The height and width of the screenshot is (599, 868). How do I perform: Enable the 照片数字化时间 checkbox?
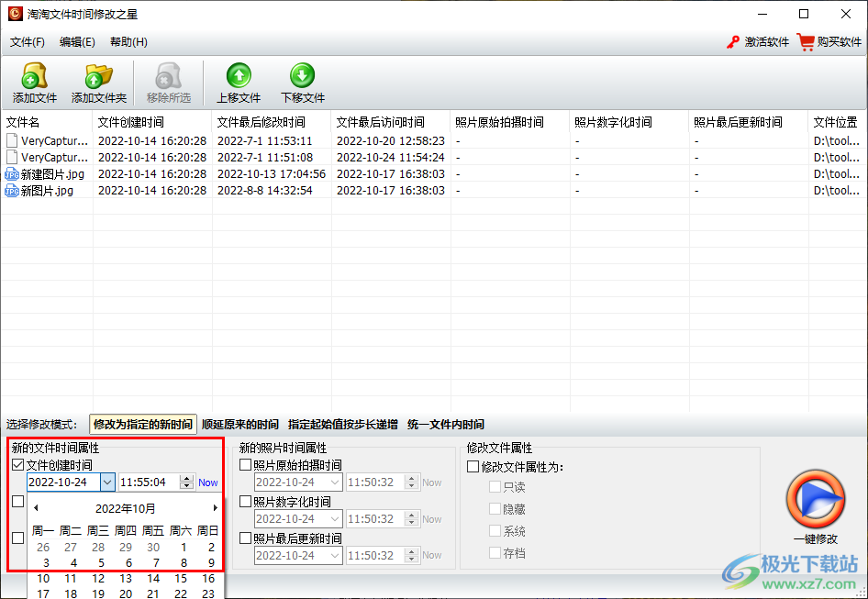[x=245, y=502]
